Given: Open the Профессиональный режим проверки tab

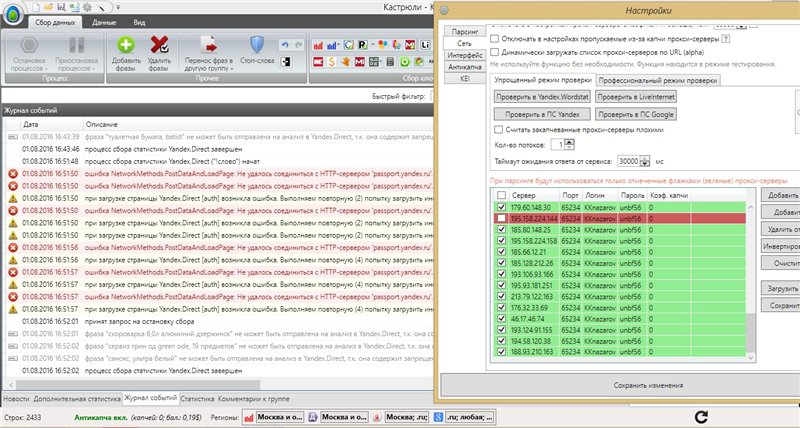Looking at the screenshot, I should tap(658, 79).
